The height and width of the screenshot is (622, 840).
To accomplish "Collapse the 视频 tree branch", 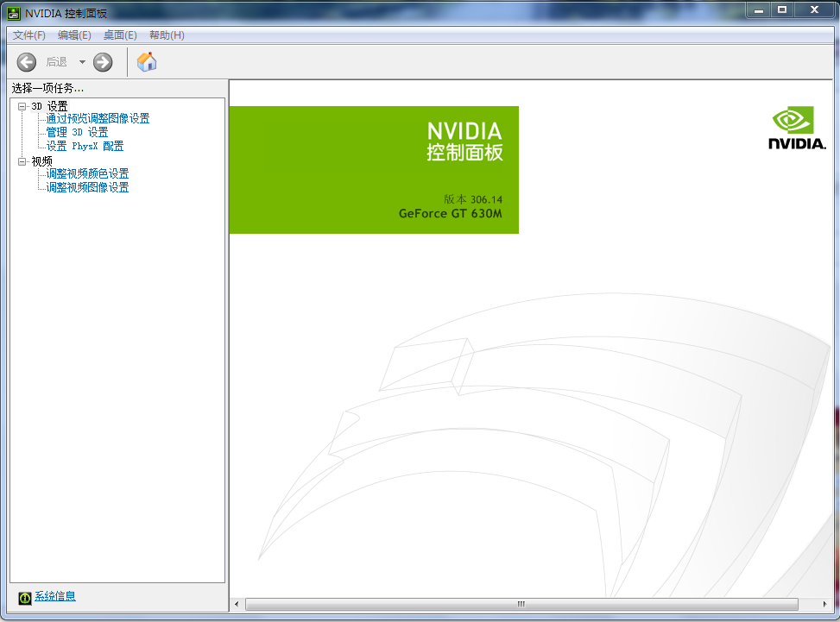I will click(22, 160).
